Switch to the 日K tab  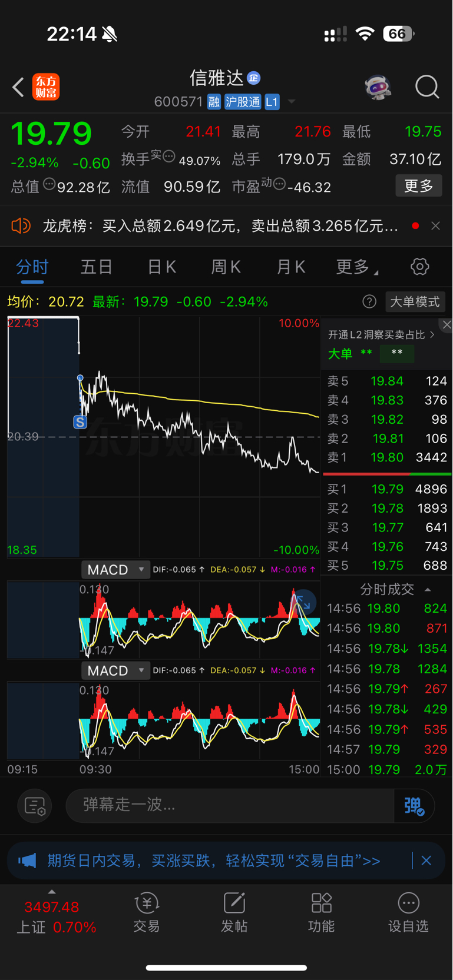(x=161, y=267)
